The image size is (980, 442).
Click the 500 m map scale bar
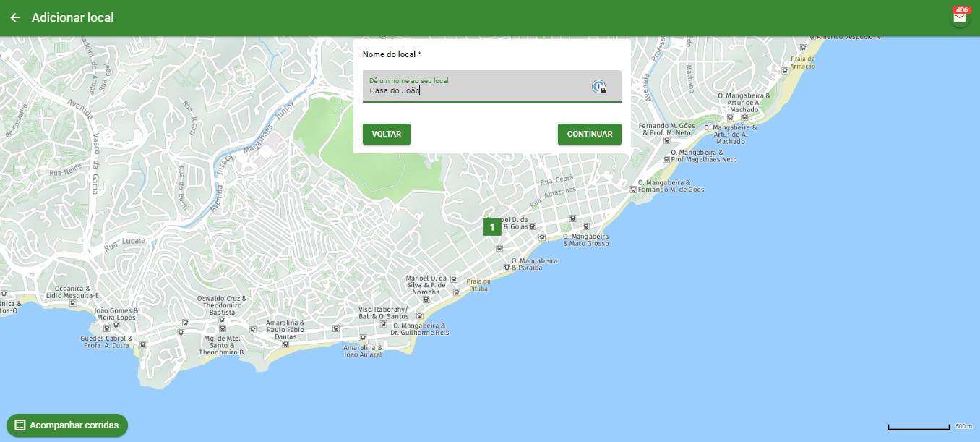tap(919, 427)
